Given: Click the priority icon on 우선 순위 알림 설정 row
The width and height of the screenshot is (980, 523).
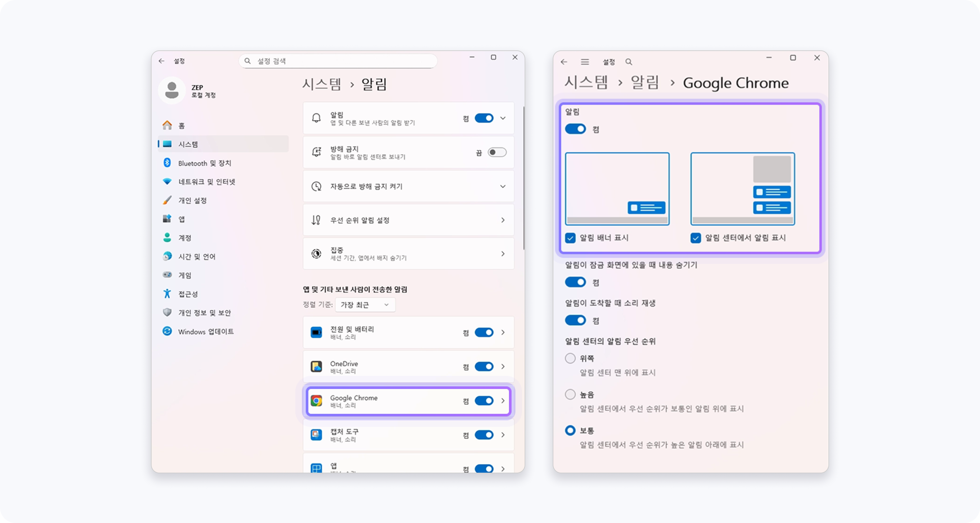Looking at the screenshot, I should point(316,220).
